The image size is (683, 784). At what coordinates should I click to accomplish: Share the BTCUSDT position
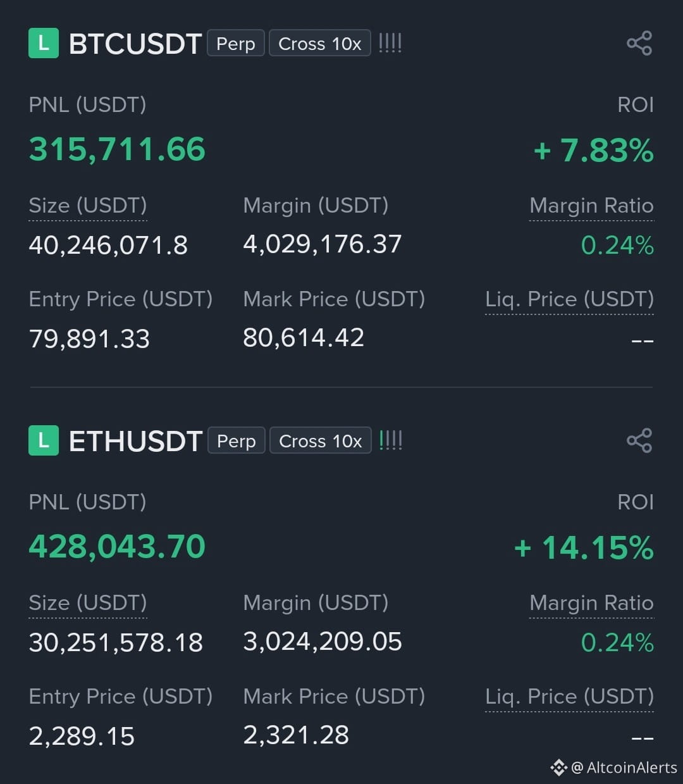(x=639, y=43)
